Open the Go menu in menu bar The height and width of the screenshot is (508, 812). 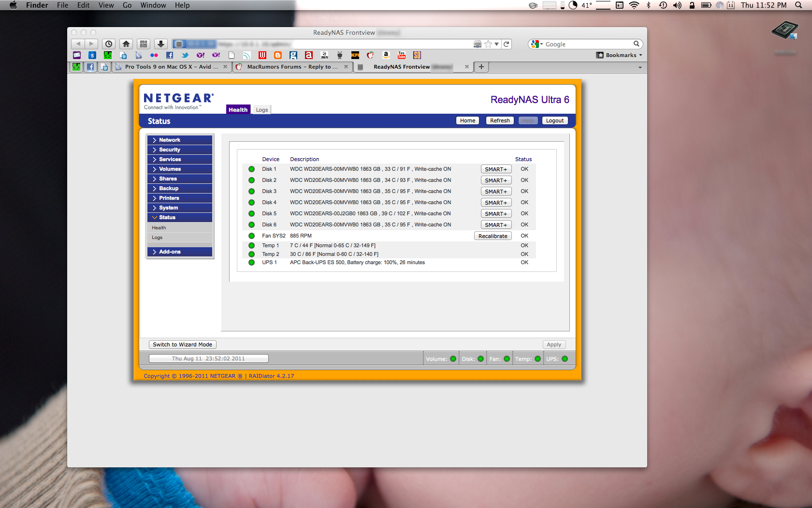point(127,5)
